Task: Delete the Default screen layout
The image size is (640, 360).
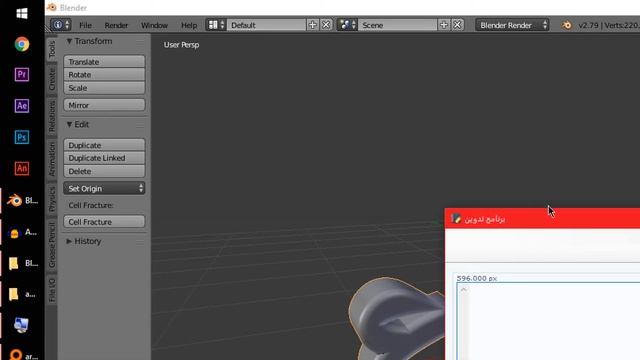Action: click(x=326, y=25)
